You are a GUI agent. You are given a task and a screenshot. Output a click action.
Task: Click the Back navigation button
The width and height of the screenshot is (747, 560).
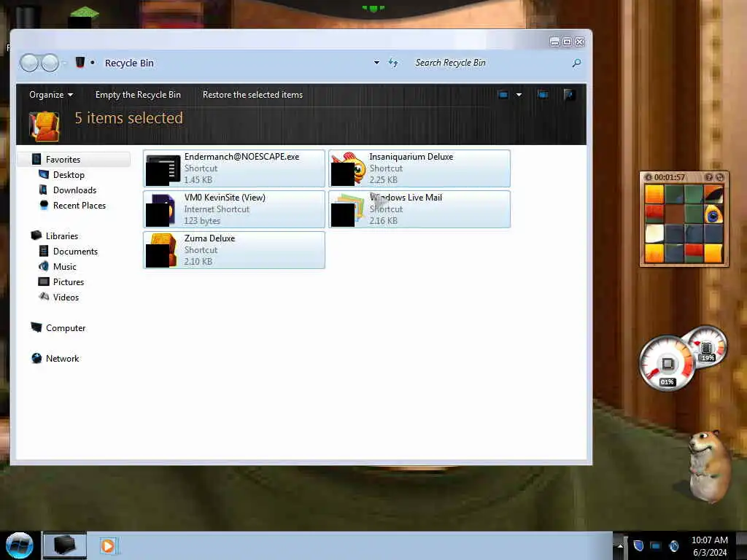[x=29, y=63]
